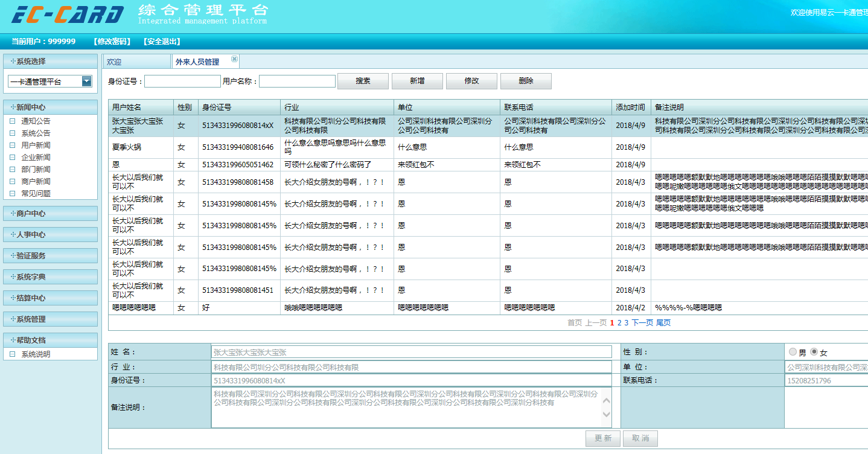Open the 一卡通管理平台 system dropdown
This screenshot has height=454, width=868.
[x=87, y=82]
